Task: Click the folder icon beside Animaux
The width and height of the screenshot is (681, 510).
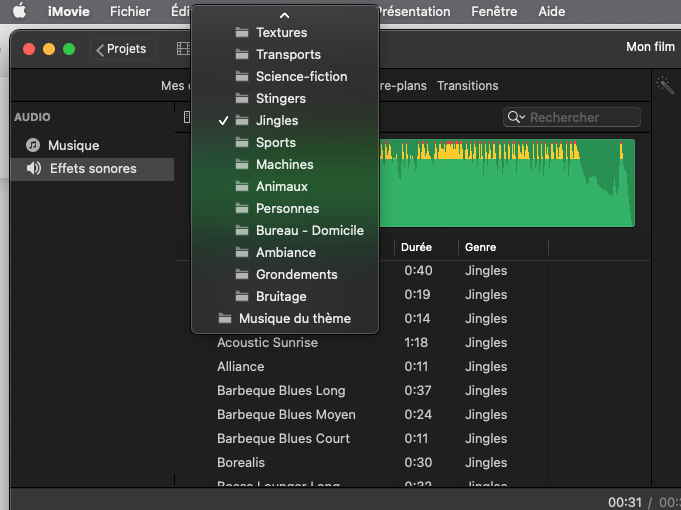Action: [x=242, y=187]
